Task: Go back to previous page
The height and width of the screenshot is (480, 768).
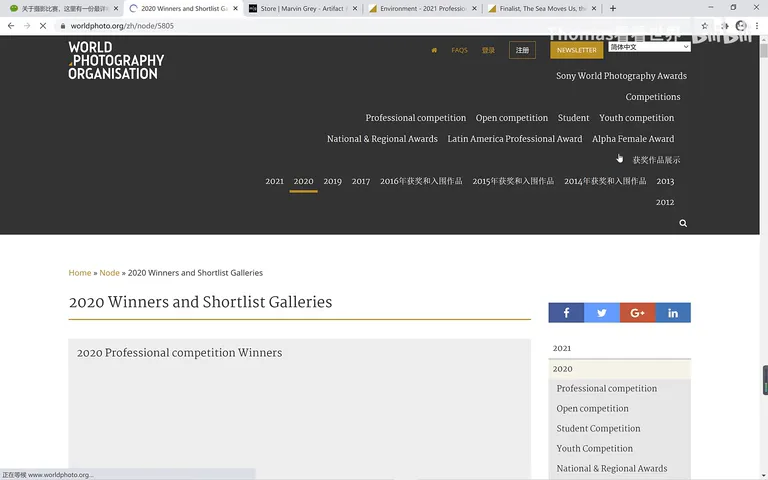Action: 11,25
